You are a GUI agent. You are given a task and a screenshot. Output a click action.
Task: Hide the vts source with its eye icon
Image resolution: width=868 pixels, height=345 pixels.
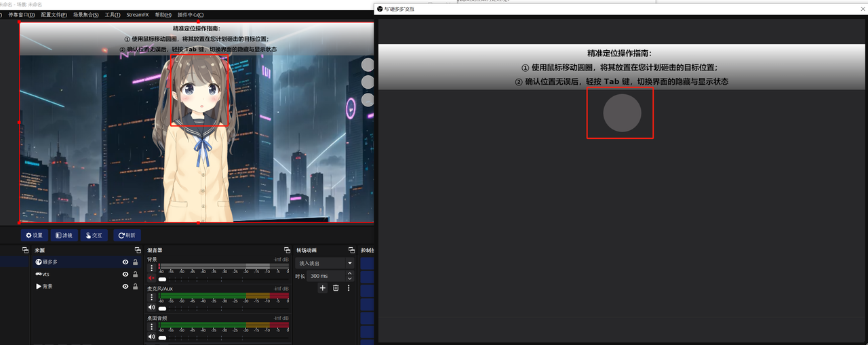point(125,275)
